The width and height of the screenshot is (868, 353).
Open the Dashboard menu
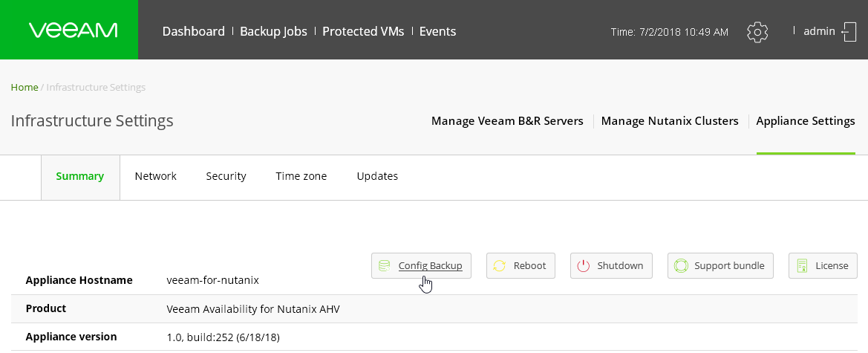click(x=193, y=32)
